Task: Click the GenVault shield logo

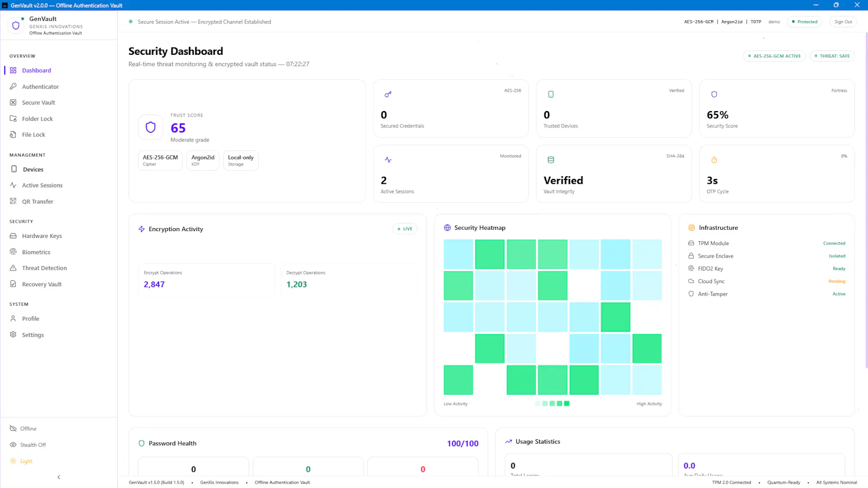Action: (x=16, y=25)
